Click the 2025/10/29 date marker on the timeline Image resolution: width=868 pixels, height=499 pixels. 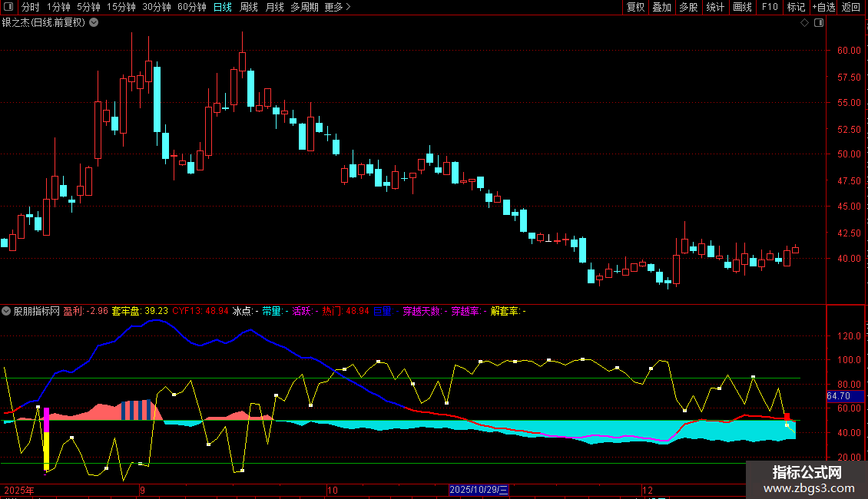[x=479, y=490]
